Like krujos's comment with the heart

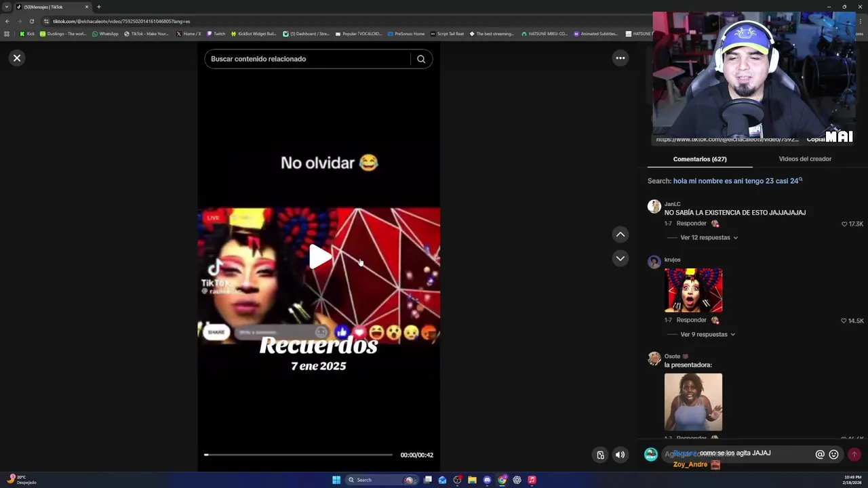click(x=844, y=321)
